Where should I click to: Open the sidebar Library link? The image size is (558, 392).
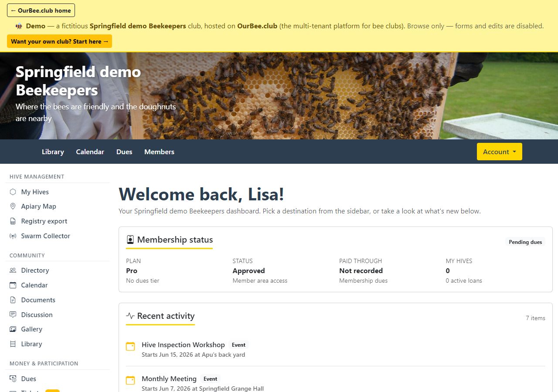[x=31, y=344]
